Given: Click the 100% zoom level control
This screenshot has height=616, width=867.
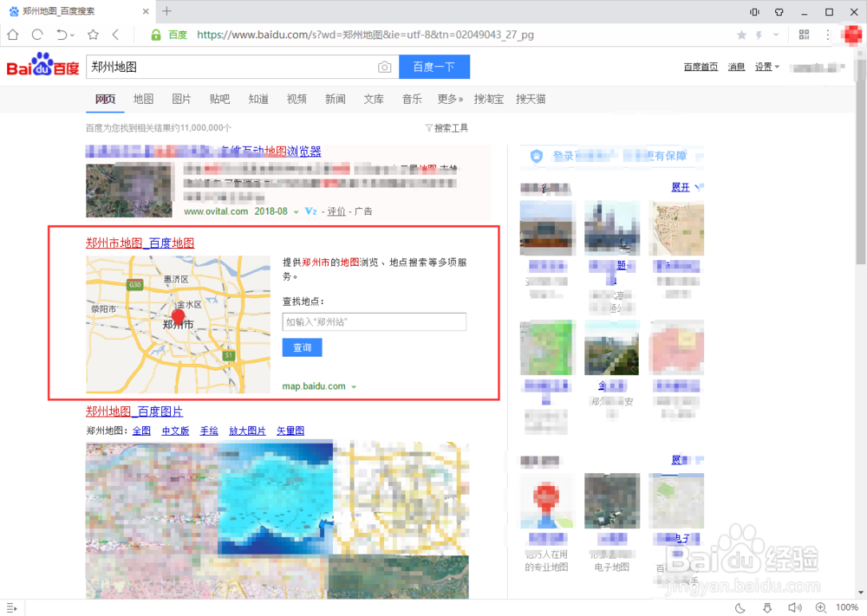Looking at the screenshot, I should [x=846, y=607].
